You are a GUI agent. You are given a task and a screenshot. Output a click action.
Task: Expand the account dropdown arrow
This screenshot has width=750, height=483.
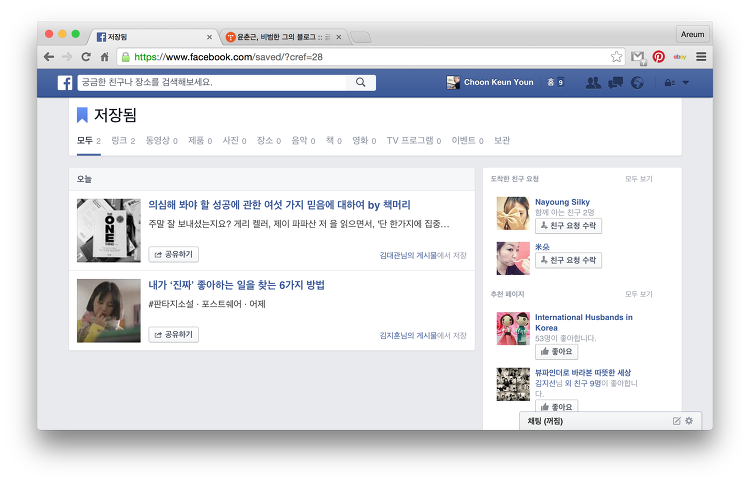click(686, 83)
